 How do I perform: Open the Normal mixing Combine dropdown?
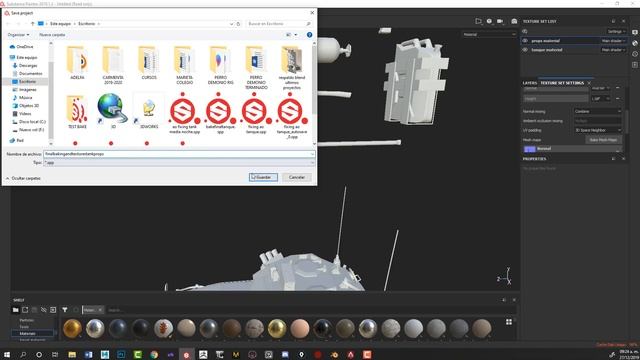598,111
